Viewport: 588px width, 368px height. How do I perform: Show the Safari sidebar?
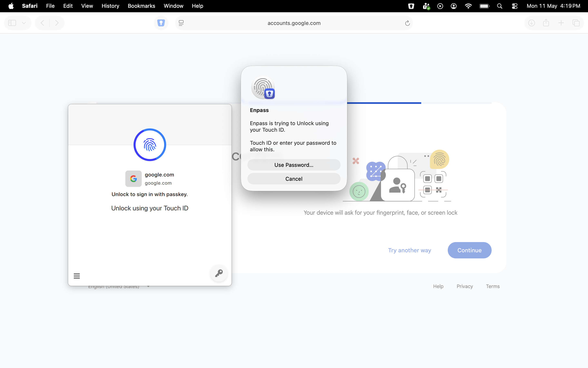(x=12, y=23)
